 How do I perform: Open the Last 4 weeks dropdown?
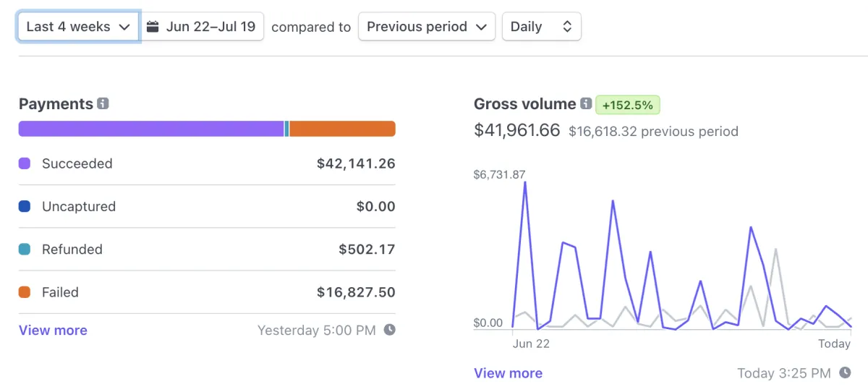[78, 27]
